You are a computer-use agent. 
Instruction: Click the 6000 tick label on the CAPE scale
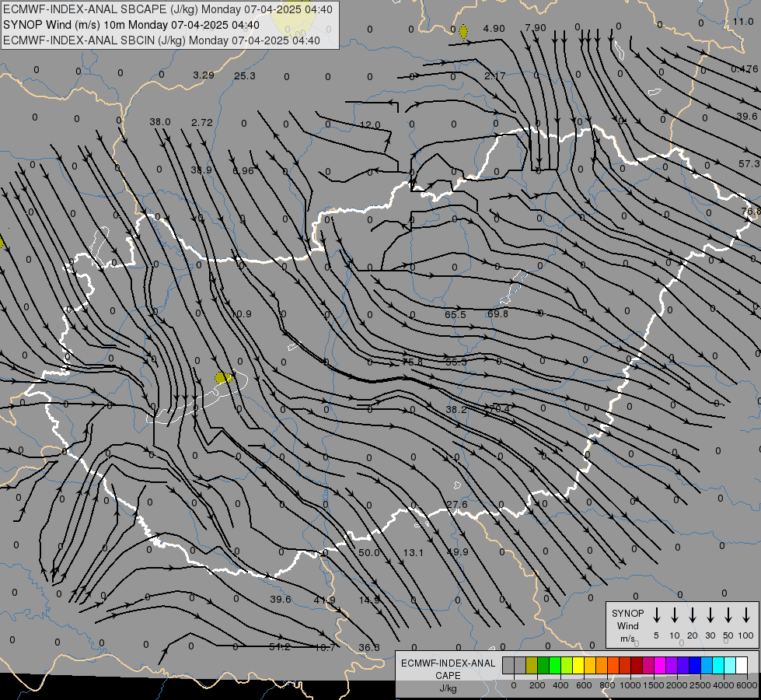[746, 685]
